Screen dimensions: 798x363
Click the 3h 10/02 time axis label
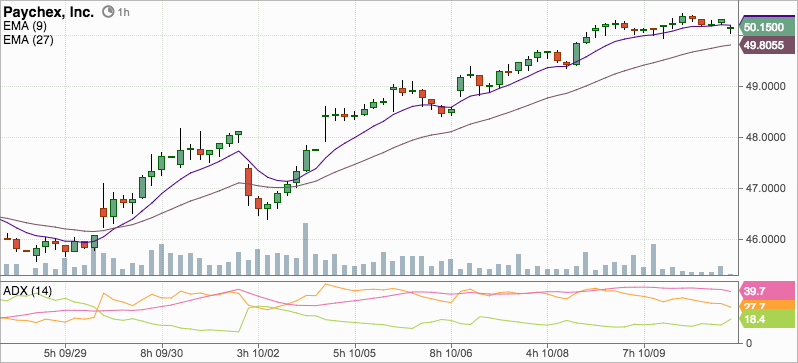click(x=258, y=353)
